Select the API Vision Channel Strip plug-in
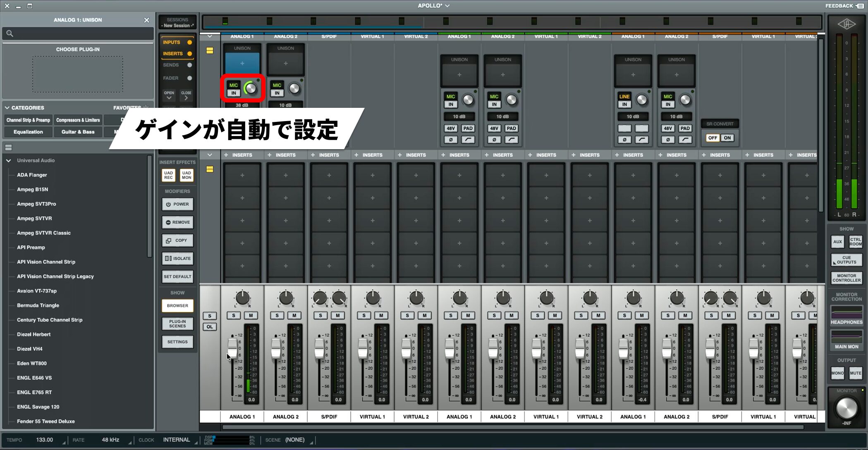 coord(46,262)
